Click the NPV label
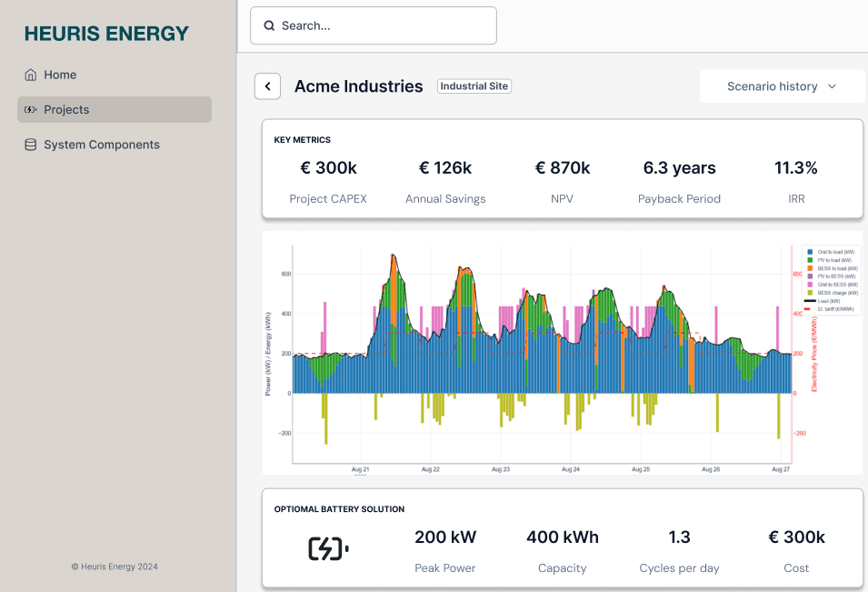Screen dimensions: 868x592 [x=563, y=199]
